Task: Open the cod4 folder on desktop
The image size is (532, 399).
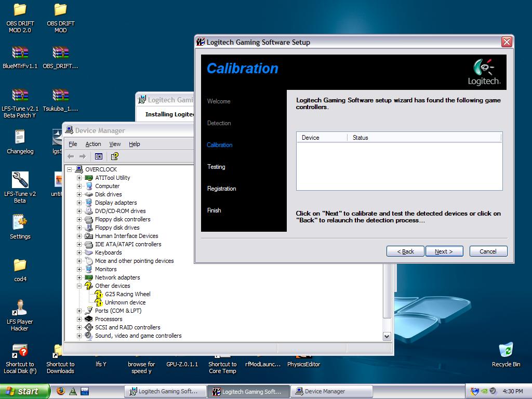Action: (20, 265)
